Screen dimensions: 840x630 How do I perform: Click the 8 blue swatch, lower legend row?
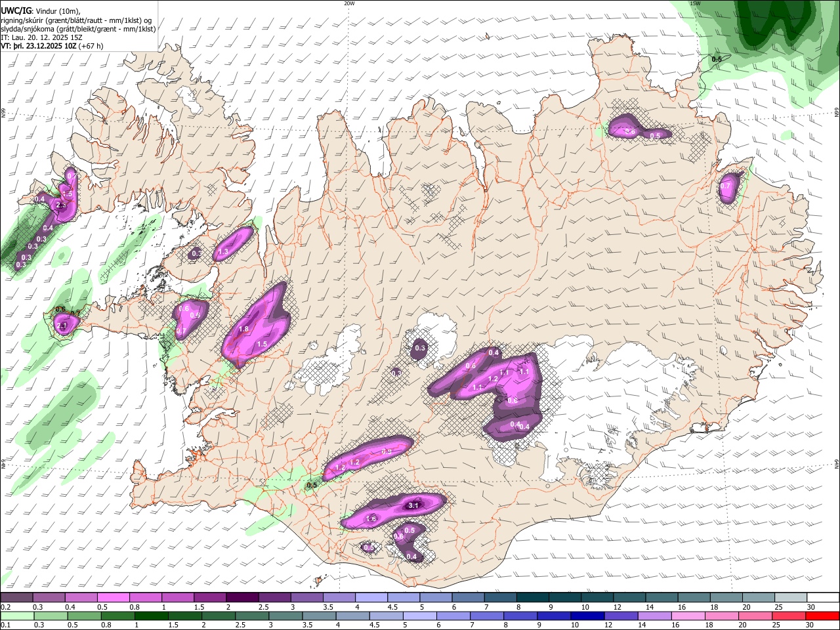click(520, 616)
